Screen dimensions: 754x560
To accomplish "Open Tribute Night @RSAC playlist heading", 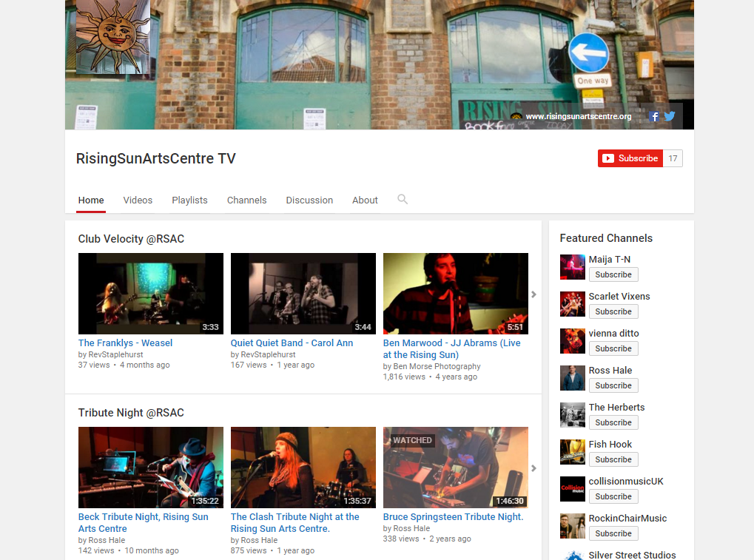I will 131,413.
